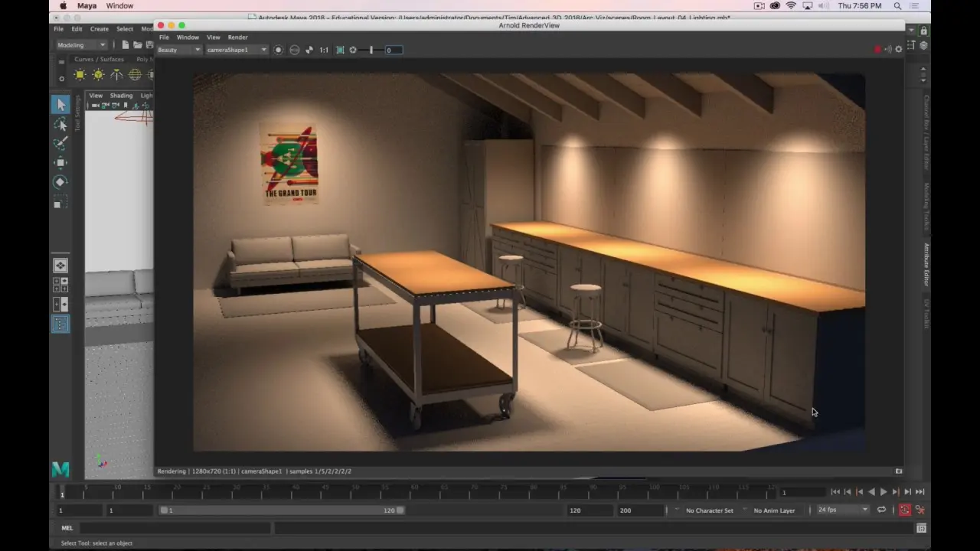Open a scene with the folder icon
The width and height of the screenshot is (980, 551).
138,45
